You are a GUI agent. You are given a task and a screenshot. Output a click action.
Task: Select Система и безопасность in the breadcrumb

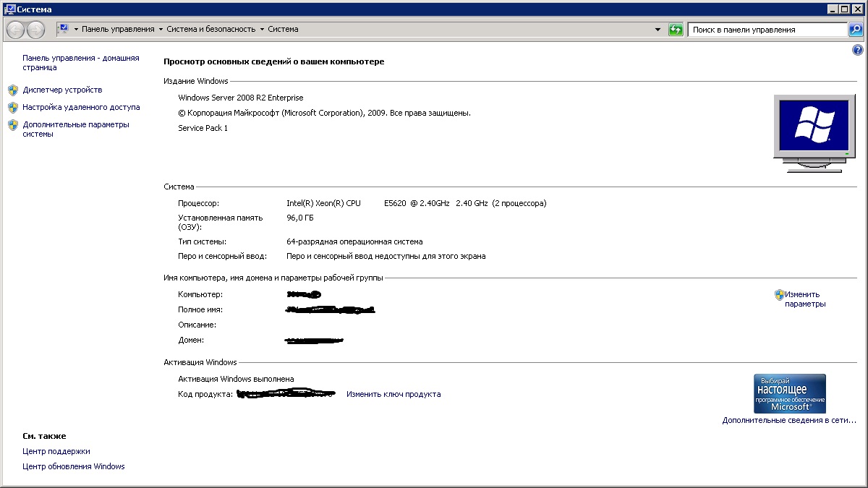tap(211, 30)
